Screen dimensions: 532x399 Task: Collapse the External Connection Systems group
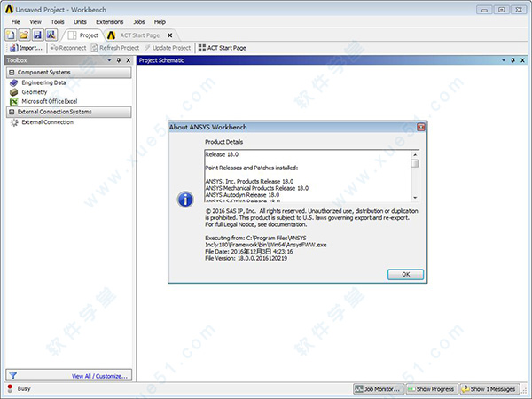(12, 112)
